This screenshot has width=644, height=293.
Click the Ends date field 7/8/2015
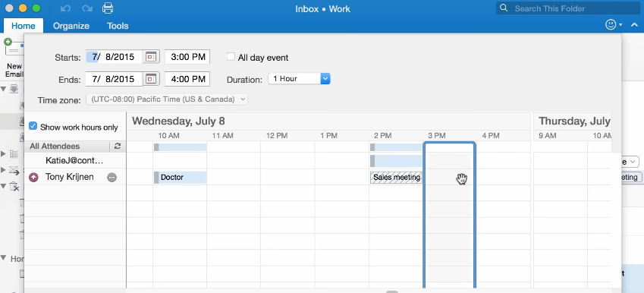point(115,79)
